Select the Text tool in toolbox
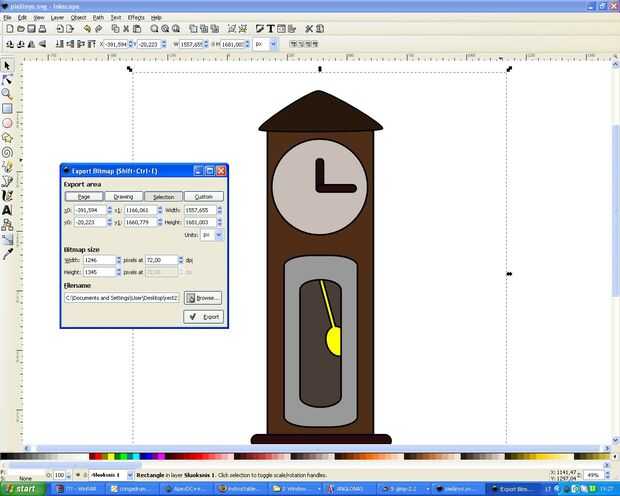This screenshot has height=496, width=620. 7,210
